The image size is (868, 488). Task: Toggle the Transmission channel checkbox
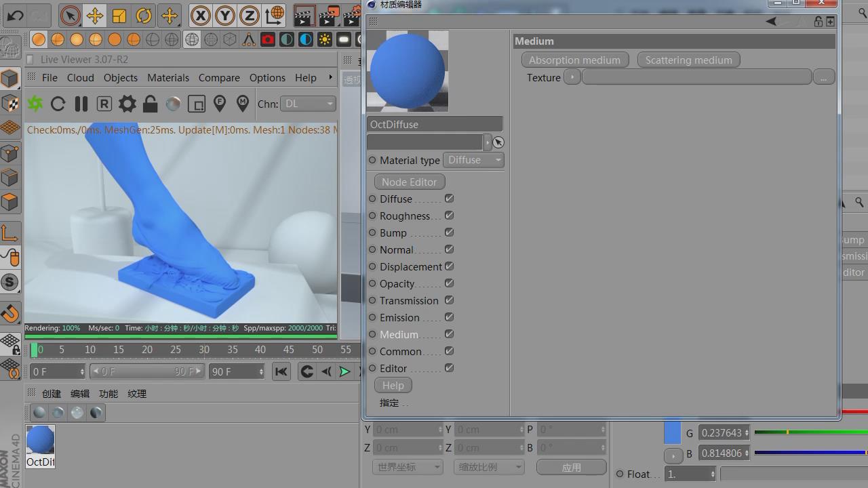pyautogui.click(x=449, y=300)
